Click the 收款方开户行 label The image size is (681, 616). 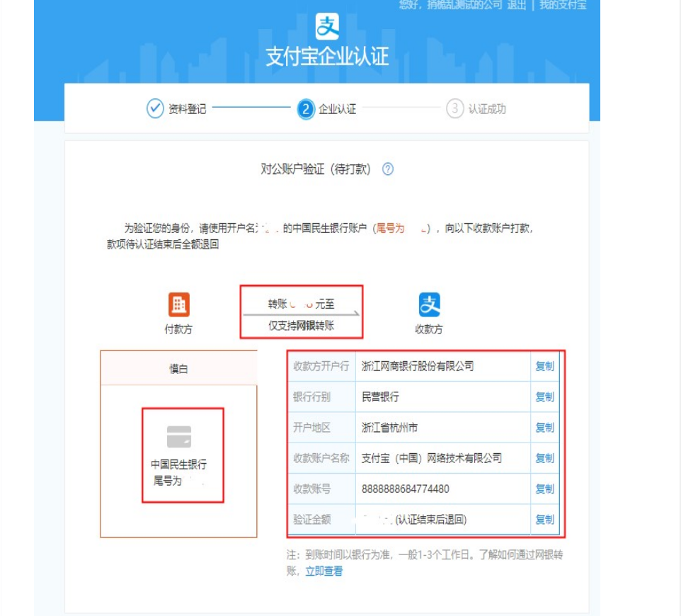pos(321,367)
